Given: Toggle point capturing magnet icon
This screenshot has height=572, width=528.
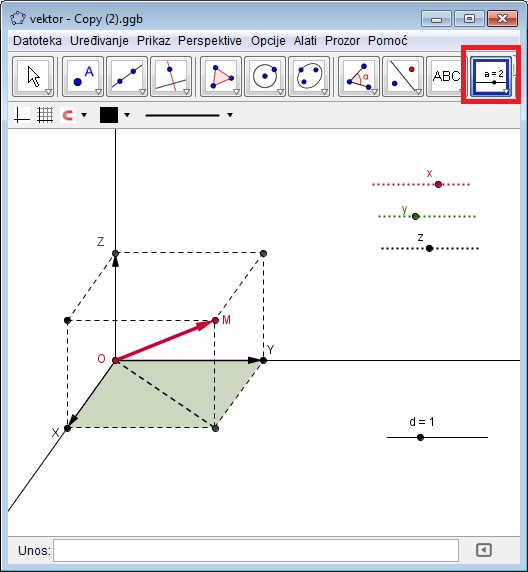Looking at the screenshot, I should click(68, 115).
